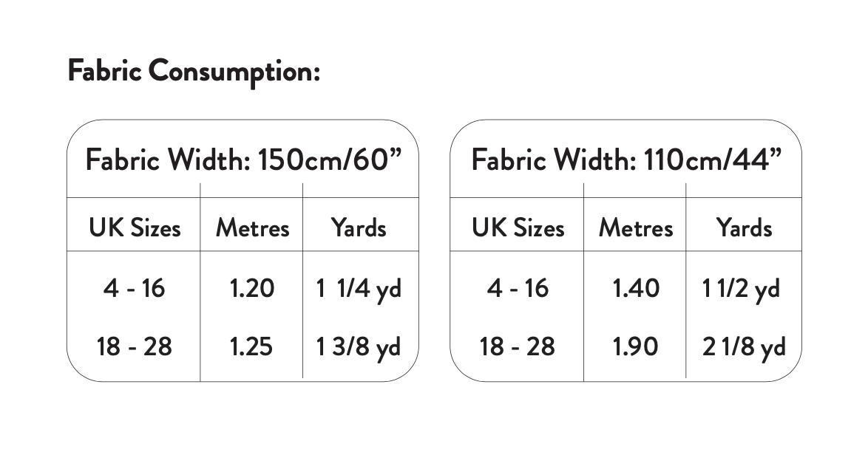The width and height of the screenshot is (868, 455).
Task: Click the 2 1/8 yd value
Action: point(744,347)
